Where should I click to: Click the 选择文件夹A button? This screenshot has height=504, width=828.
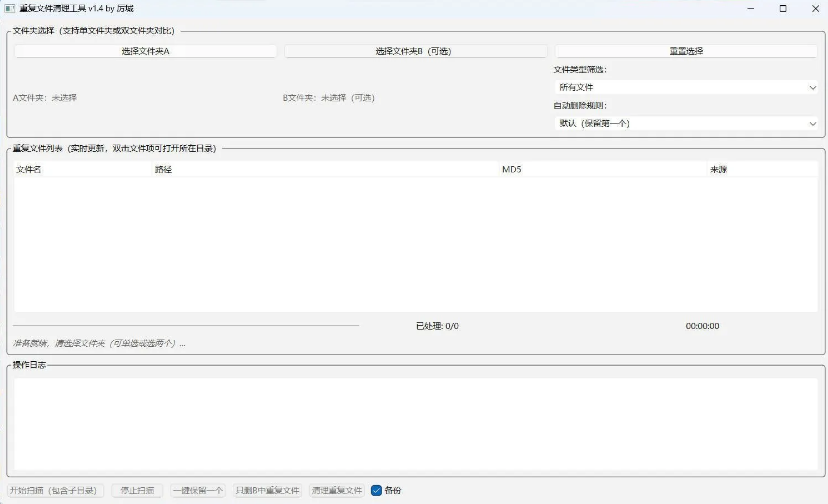[145, 51]
